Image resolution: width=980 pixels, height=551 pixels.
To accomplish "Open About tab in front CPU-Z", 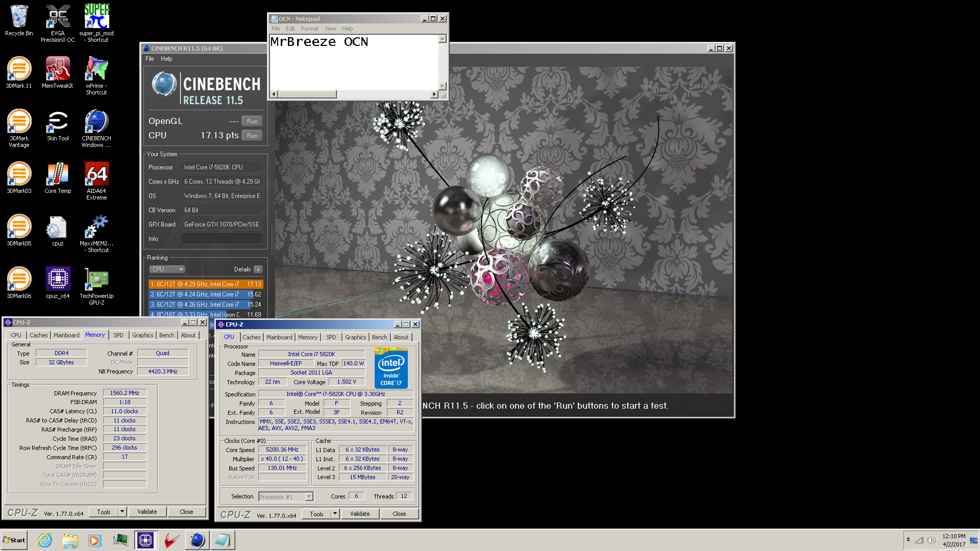I will pos(401,337).
